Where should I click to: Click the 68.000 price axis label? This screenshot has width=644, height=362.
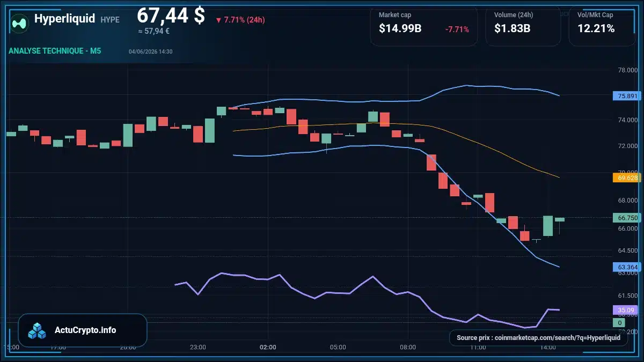point(627,201)
